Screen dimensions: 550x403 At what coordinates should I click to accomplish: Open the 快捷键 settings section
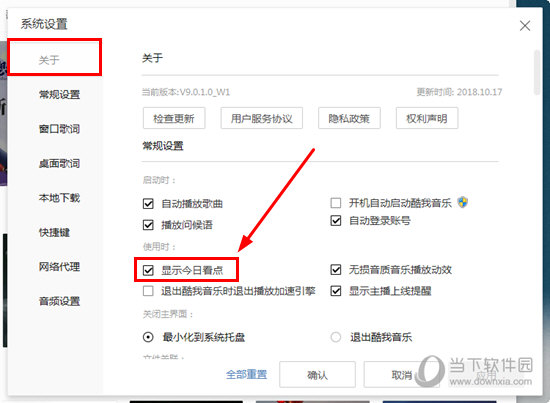[x=54, y=232]
